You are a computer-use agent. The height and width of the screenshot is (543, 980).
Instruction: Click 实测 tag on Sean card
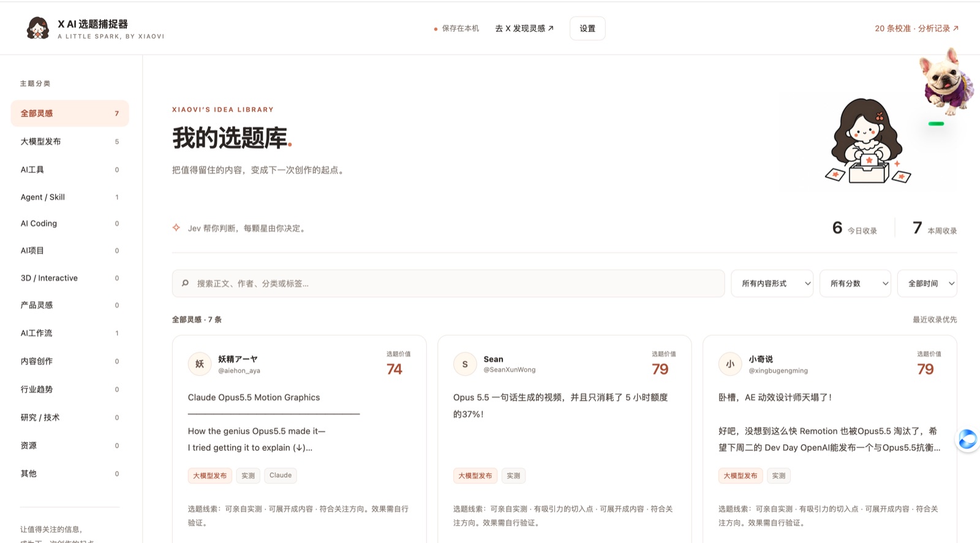513,476
